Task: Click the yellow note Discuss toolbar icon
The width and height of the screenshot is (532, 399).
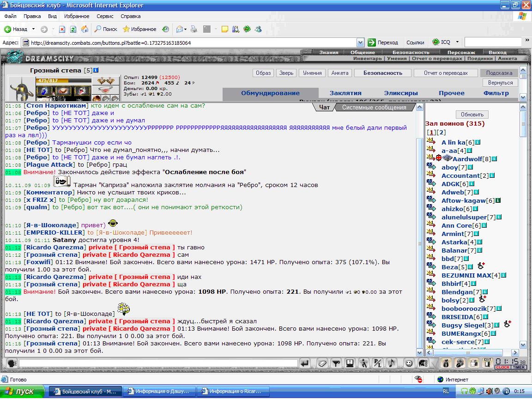Action: pos(224,29)
